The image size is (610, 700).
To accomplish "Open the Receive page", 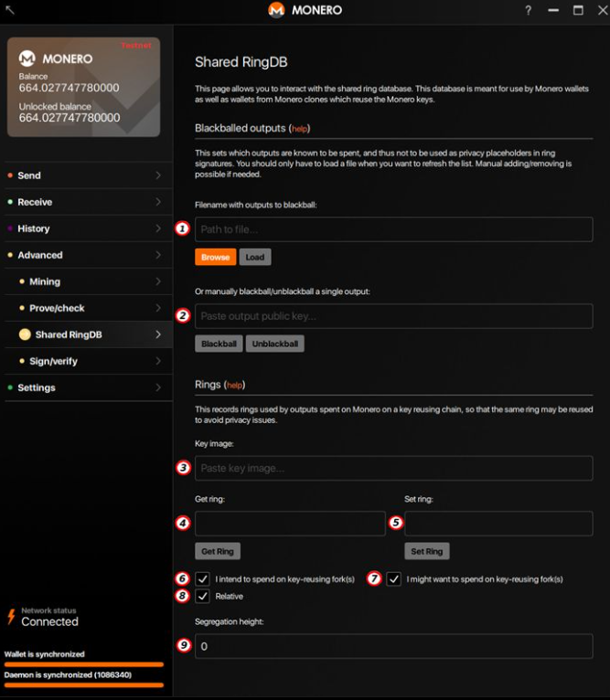I will coord(35,202).
